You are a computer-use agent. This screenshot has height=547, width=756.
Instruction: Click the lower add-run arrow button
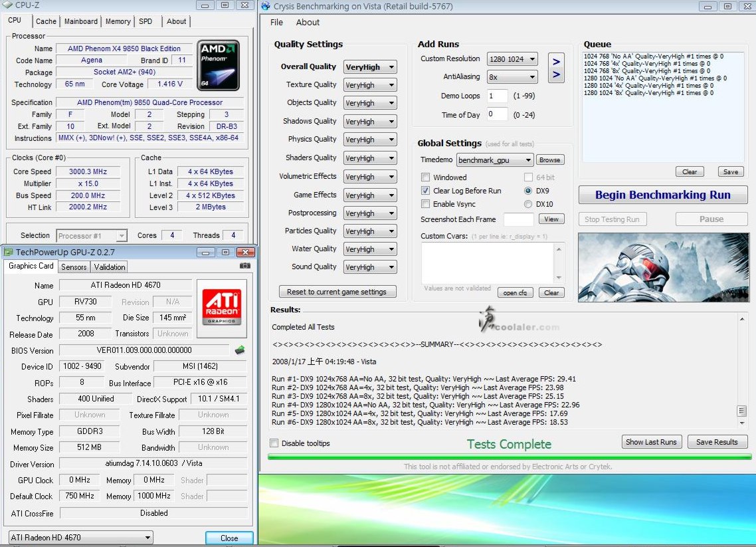pos(556,74)
